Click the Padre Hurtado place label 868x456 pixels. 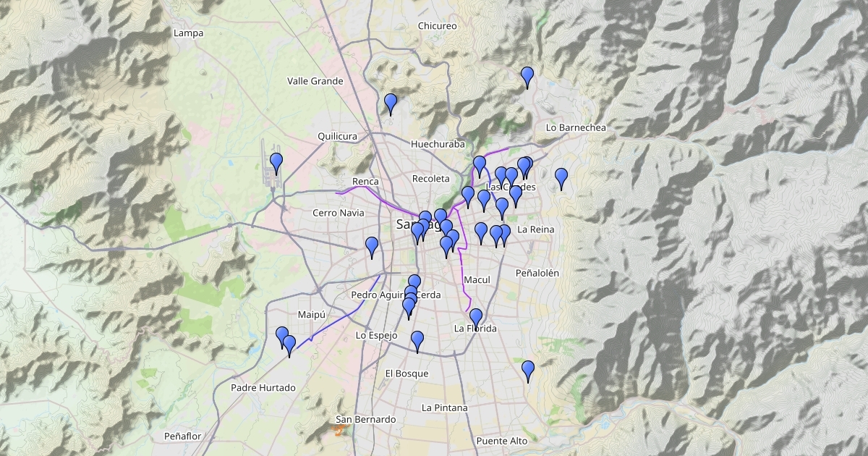[x=263, y=388]
